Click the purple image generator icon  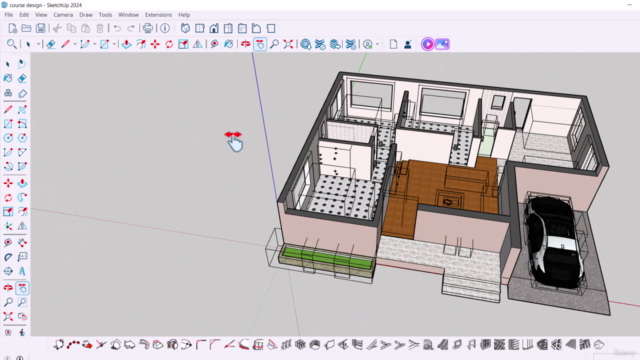(442, 44)
